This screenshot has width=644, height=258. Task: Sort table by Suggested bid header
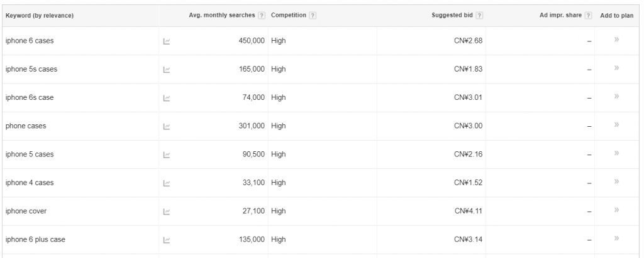452,15
